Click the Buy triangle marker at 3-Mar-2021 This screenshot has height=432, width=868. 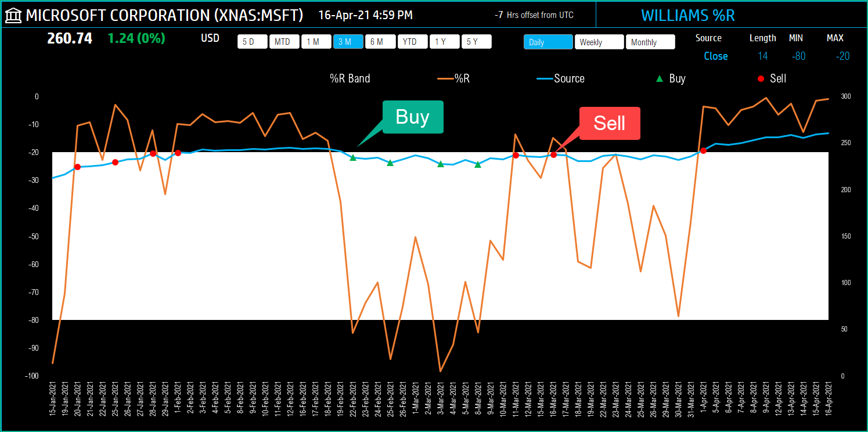(x=440, y=164)
